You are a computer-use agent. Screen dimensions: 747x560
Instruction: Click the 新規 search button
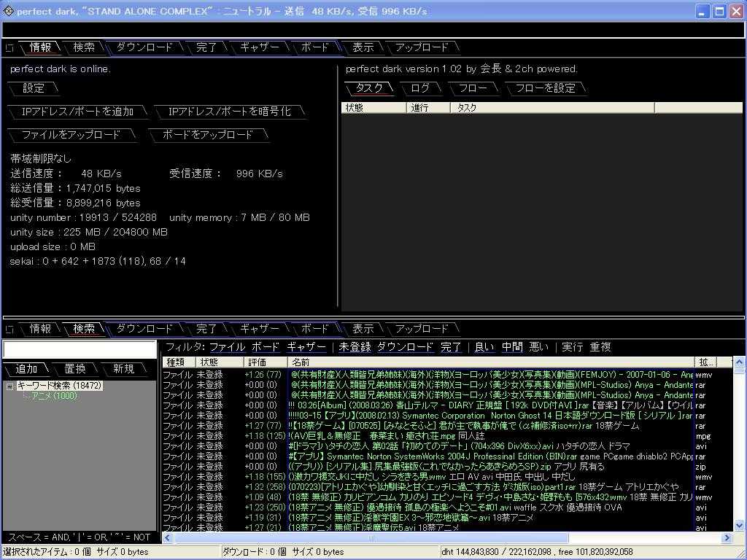coord(124,368)
